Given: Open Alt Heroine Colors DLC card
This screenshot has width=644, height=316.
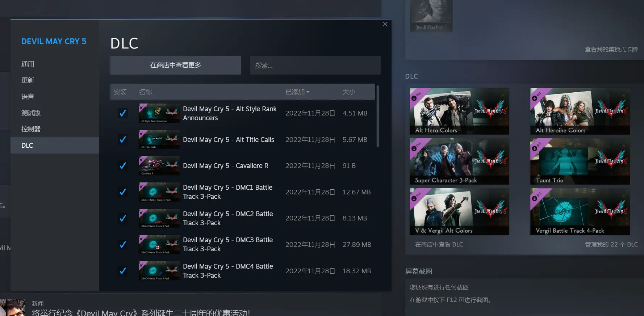Looking at the screenshot, I should tap(580, 111).
